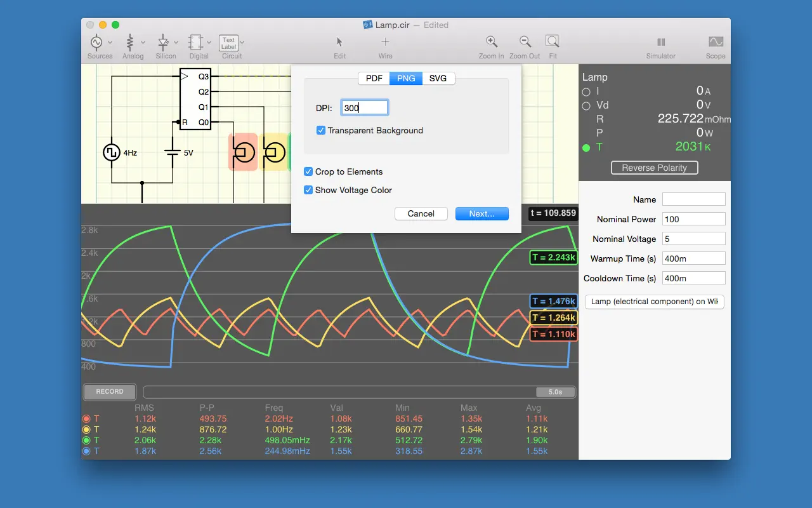Select the Analog resistor icon
The height and width of the screenshot is (508, 812).
(130, 42)
